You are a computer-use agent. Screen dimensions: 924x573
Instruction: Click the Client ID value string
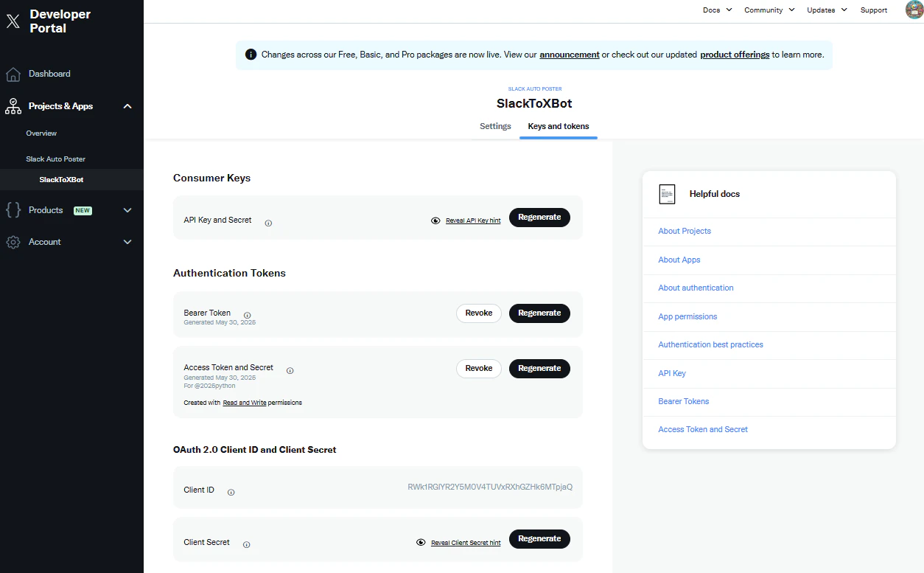pyautogui.click(x=490, y=487)
